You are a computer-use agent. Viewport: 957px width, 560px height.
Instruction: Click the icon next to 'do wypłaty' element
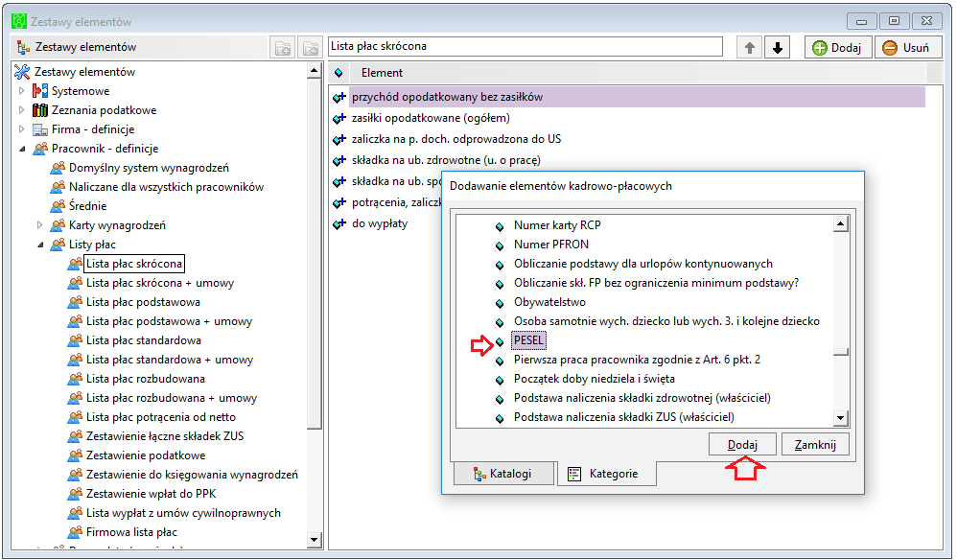[x=338, y=223]
